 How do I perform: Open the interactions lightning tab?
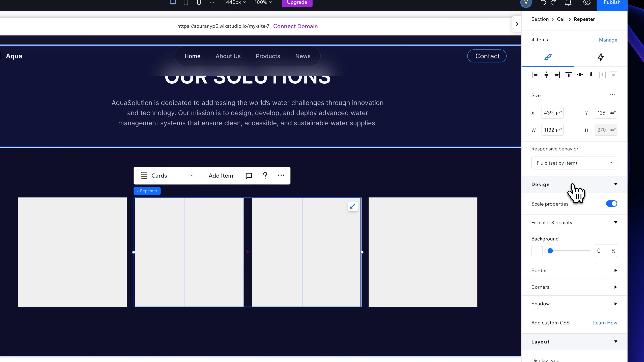click(x=601, y=57)
